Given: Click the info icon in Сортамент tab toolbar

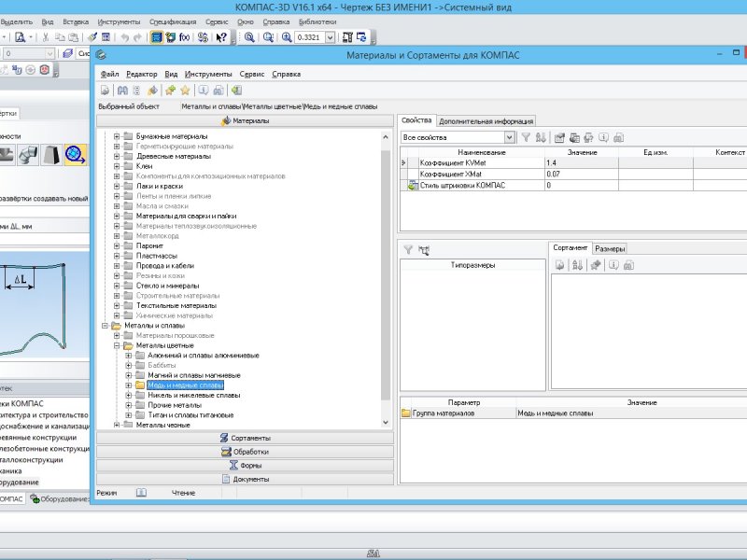Looking at the screenshot, I should 613,265.
